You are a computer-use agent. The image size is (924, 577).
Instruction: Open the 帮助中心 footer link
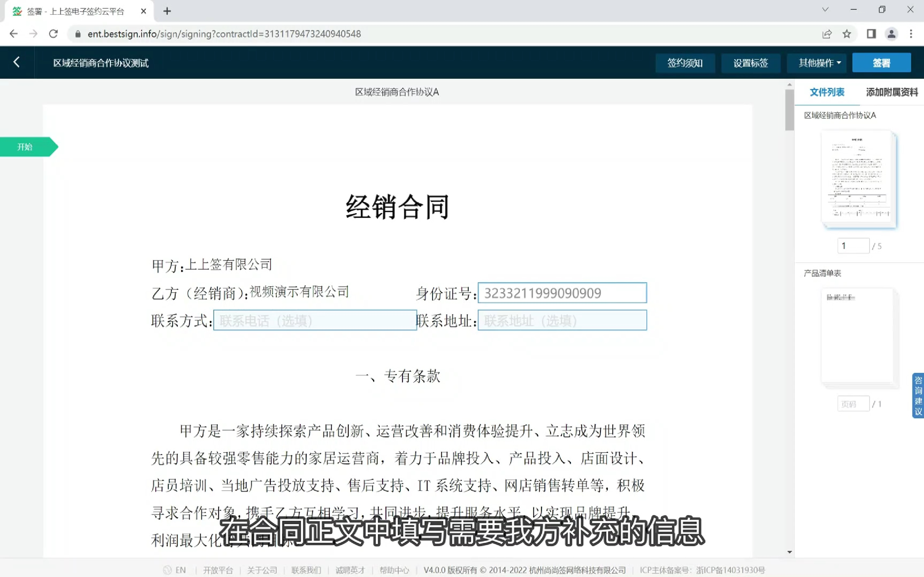[394, 570]
